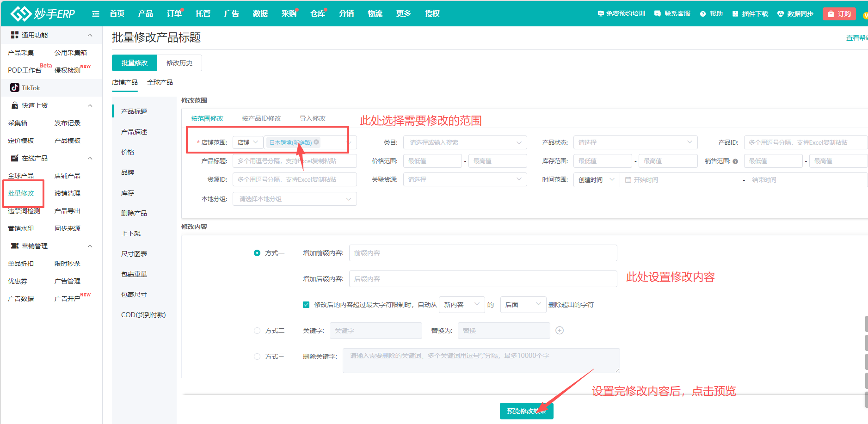
Task: Click the 产品标题 input field
Action: click(x=295, y=160)
